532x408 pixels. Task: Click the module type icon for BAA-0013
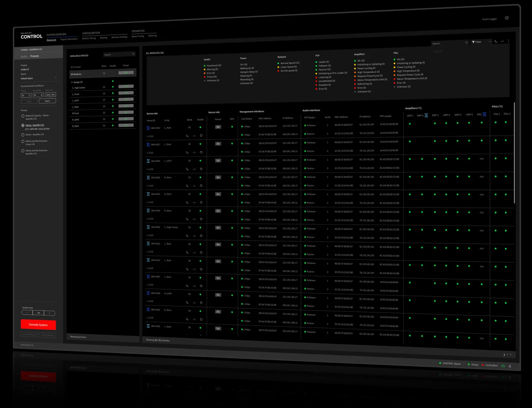click(x=148, y=128)
